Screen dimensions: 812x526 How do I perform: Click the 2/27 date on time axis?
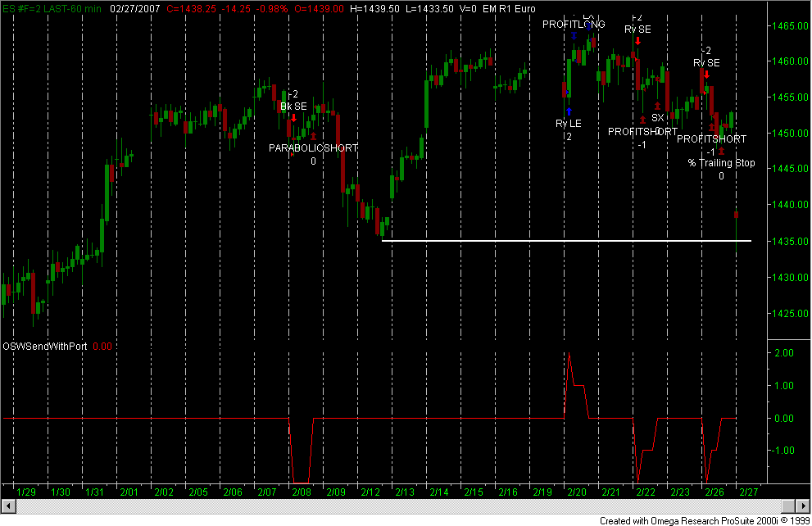[x=750, y=492]
